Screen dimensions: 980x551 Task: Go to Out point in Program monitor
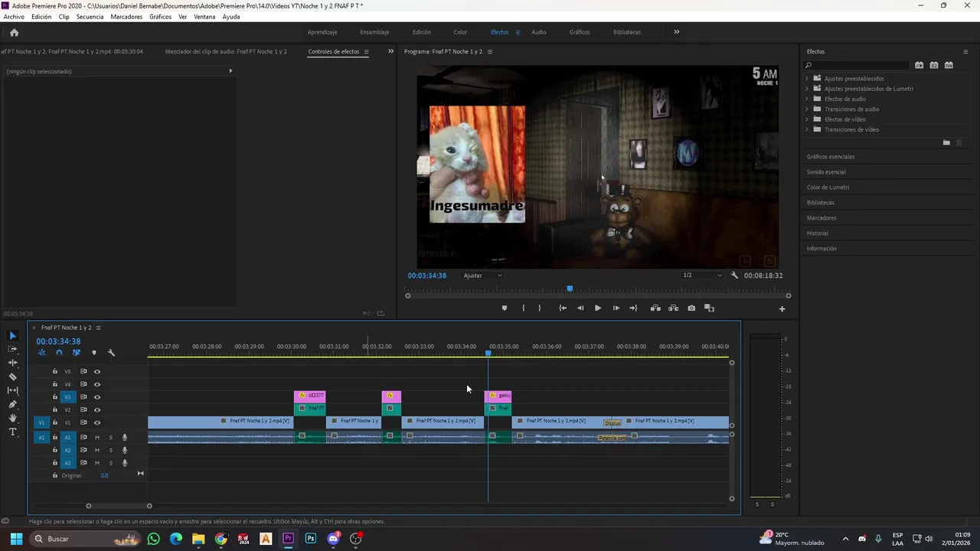point(633,308)
